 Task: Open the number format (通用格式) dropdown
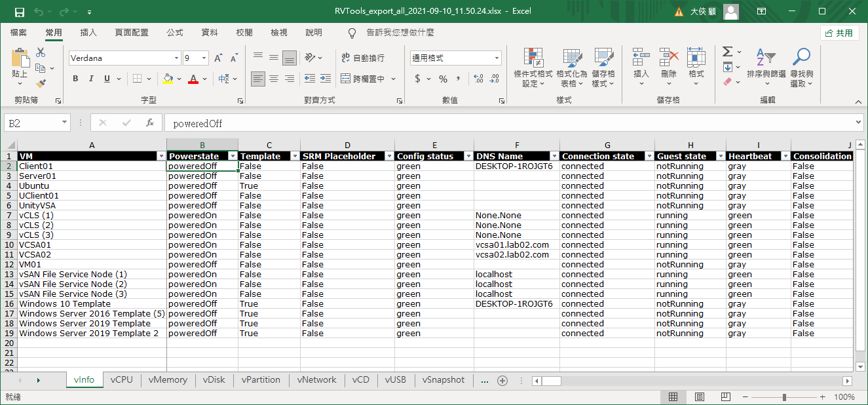(x=497, y=58)
